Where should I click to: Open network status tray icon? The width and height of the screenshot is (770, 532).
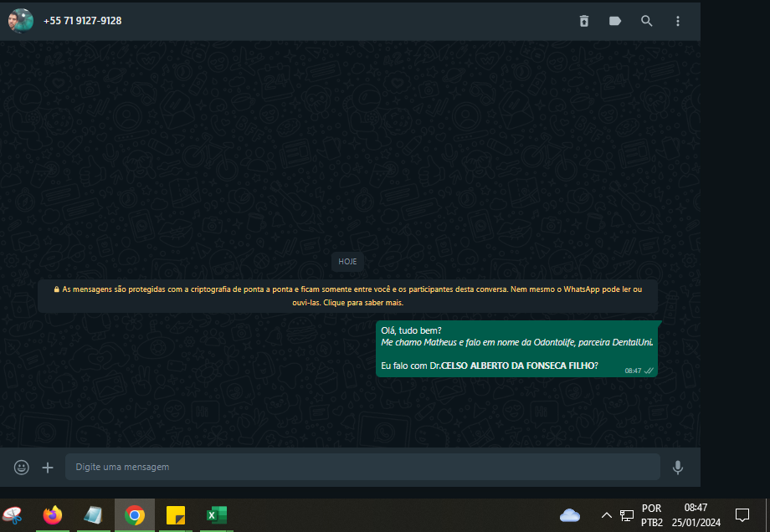[627, 515]
